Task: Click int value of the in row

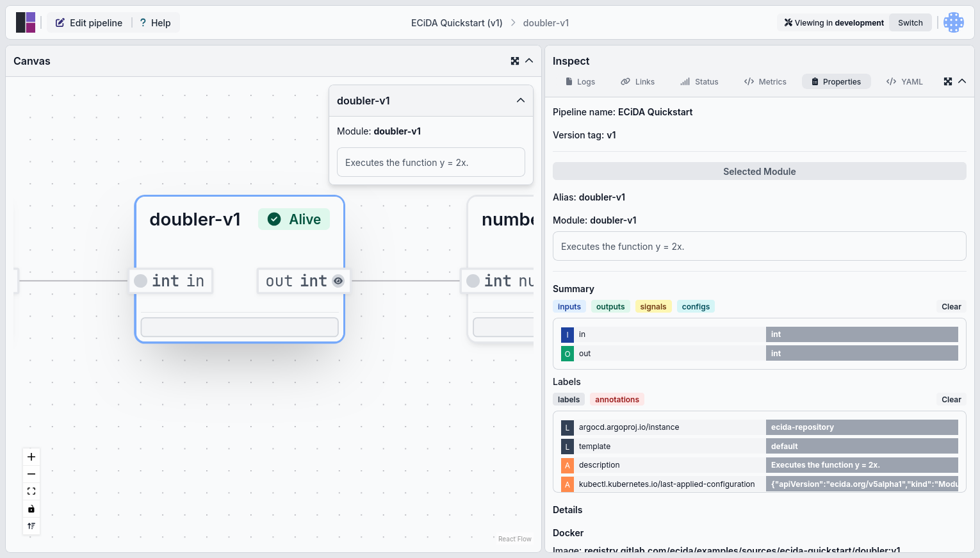Action: [862, 334]
